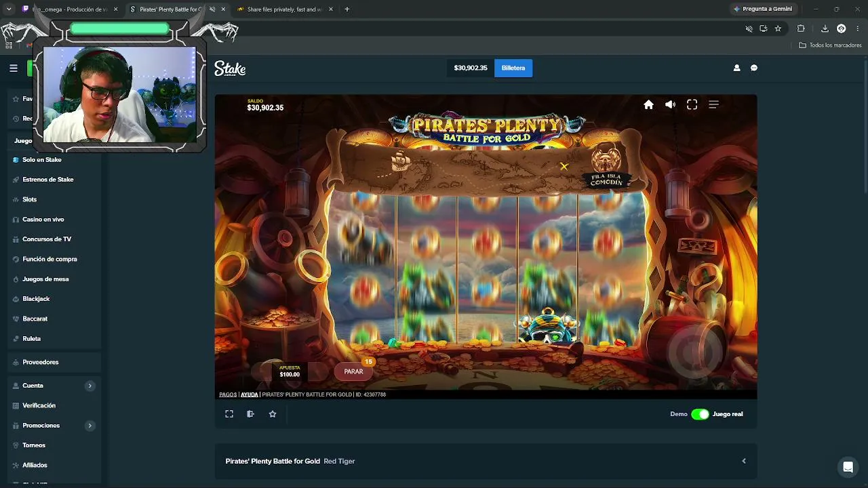The width and height of the screenshot is (868, 488).
Task: Toggle Demo / Juego real switch
Action: [x=700, y=414]
